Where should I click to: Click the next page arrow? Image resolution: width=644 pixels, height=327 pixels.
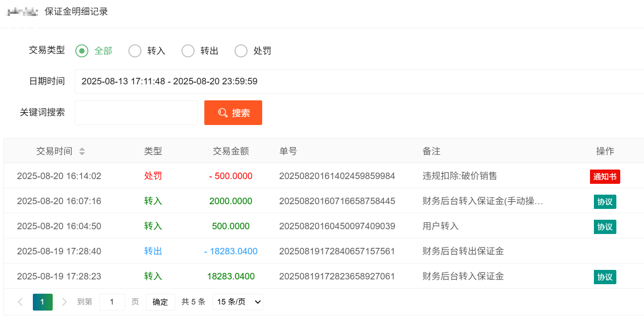(x=64, y=302)
